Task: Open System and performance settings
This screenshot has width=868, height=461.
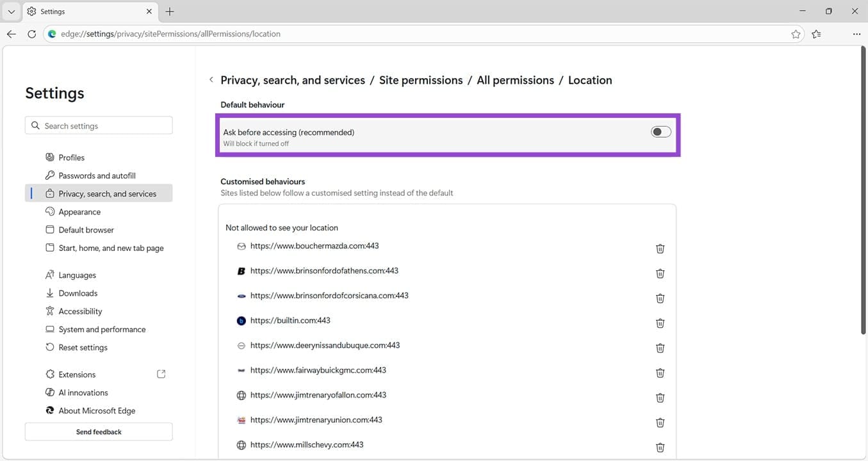Action: point(102,329)
